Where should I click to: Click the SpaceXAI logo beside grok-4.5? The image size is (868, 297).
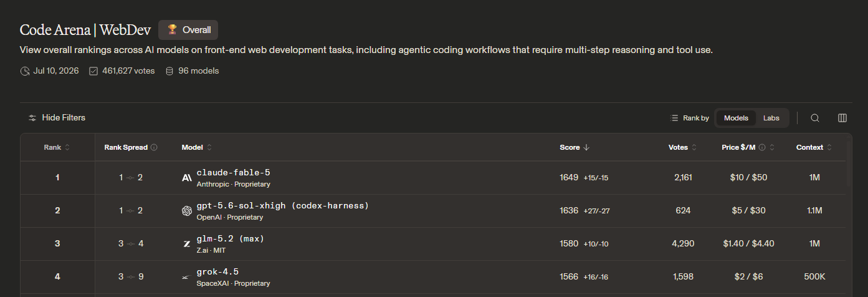click(186, 277)
